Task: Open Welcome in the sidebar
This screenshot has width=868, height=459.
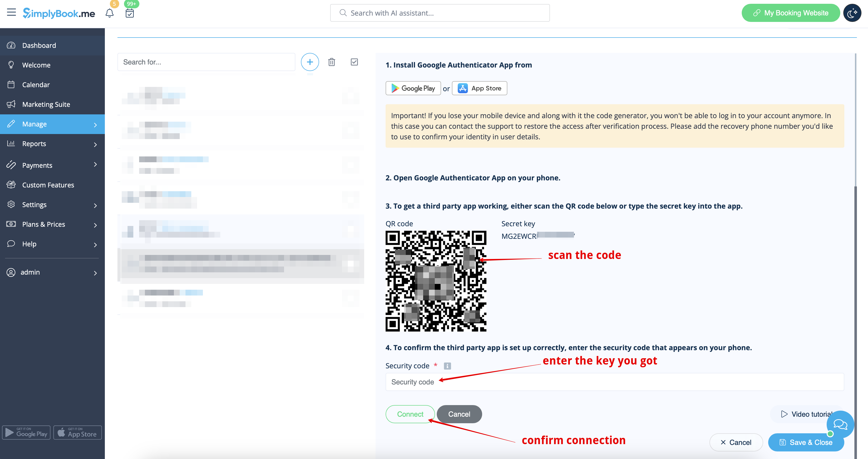Action: click(52, 65)
